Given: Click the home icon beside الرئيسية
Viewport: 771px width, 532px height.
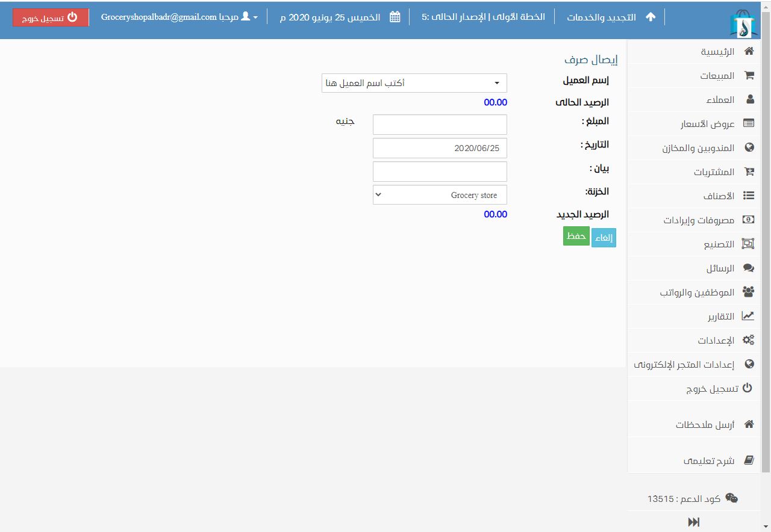Looking at the screenshot, I should pyautogui.click(x=749, y=52).
